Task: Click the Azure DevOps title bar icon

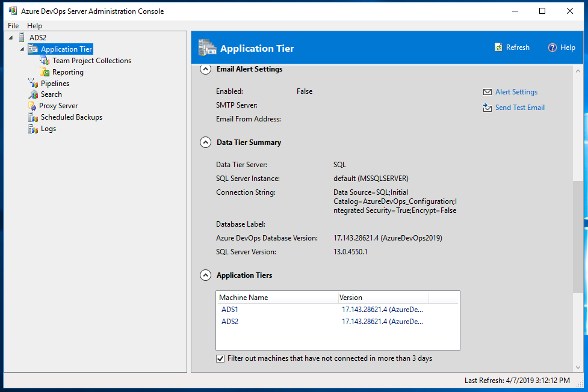Action: coord(13,11)
